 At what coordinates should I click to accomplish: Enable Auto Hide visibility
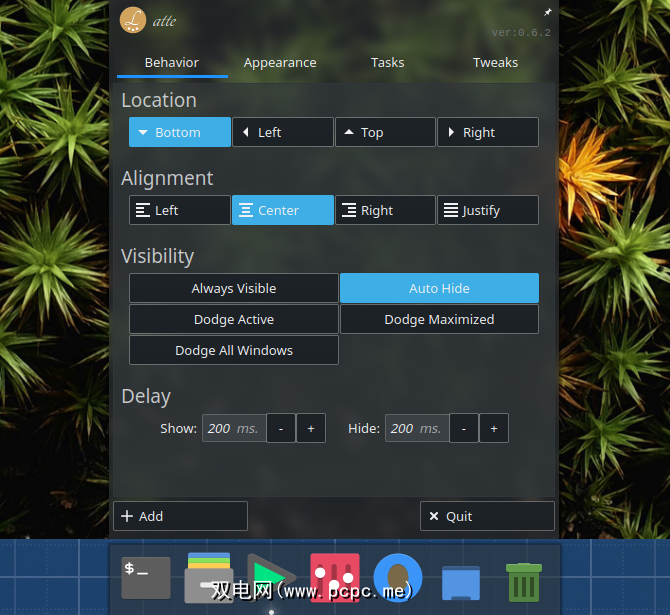click(x=439, y=288)
